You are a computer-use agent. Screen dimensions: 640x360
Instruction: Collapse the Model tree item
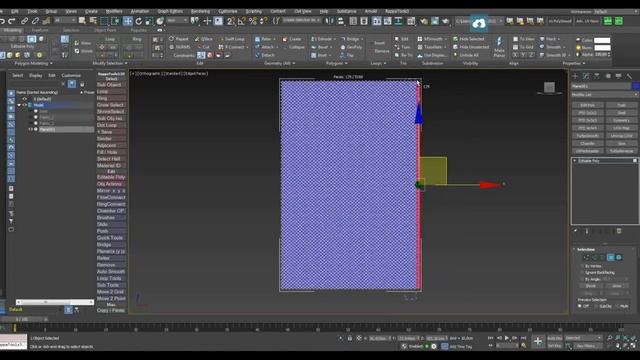tap(19, 105)
